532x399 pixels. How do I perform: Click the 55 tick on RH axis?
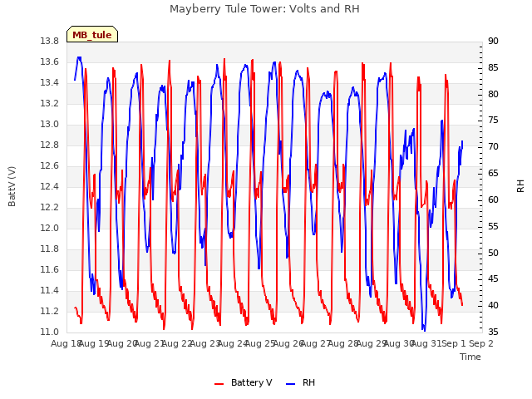(x=493, y=226)
